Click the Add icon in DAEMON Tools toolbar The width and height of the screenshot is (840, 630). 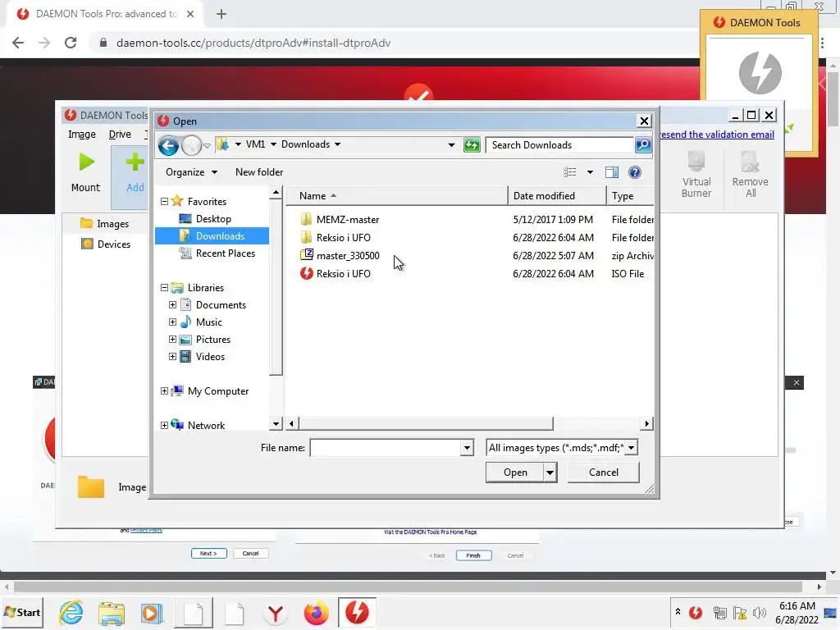tap(135, 162)
